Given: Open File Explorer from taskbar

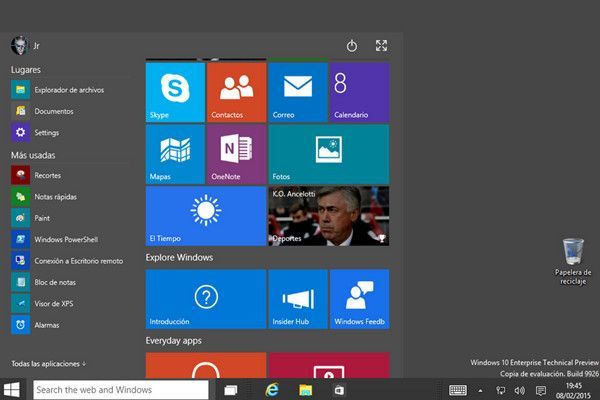Looking at the screenshot, I should pyautogui.click(x=305, y=390).
